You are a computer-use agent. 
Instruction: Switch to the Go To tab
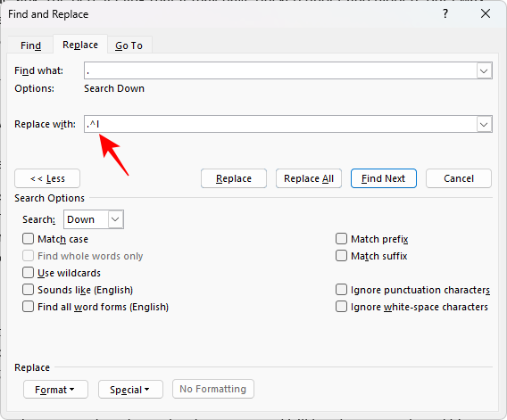tap(129, 45)
